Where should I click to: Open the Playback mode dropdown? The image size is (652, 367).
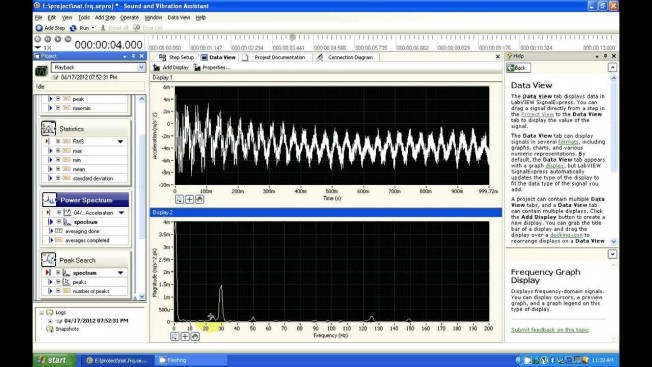point(141,67)
